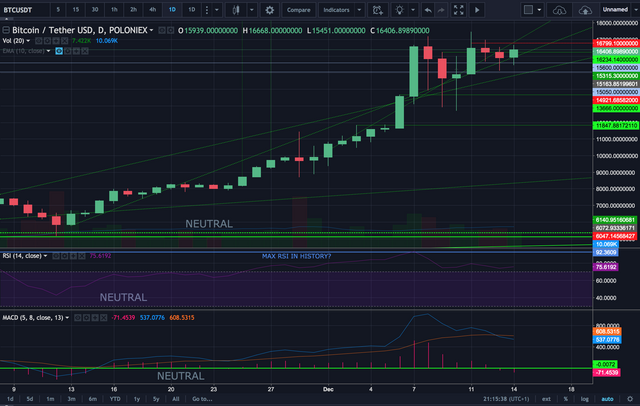Expand lightbulb ideas dropdown arrow

[x=413, y=10]
